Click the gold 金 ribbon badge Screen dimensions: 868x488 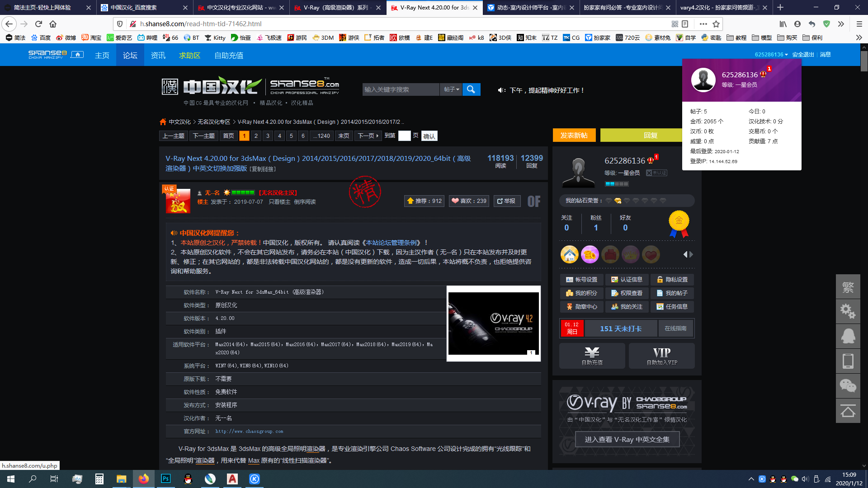pos(679,224)
